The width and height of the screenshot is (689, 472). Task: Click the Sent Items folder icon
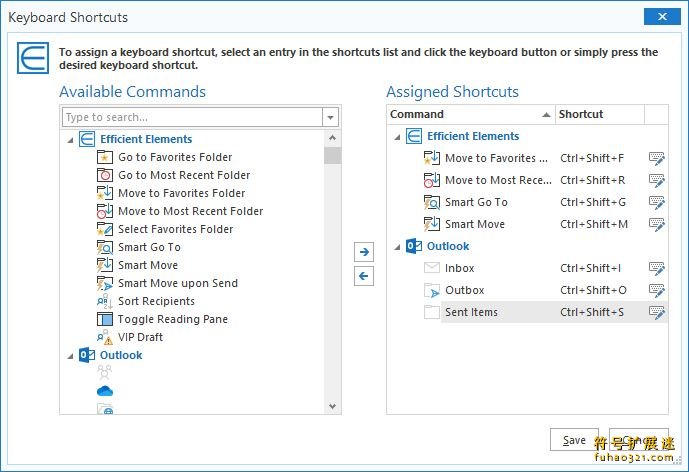tap(432, 312)
